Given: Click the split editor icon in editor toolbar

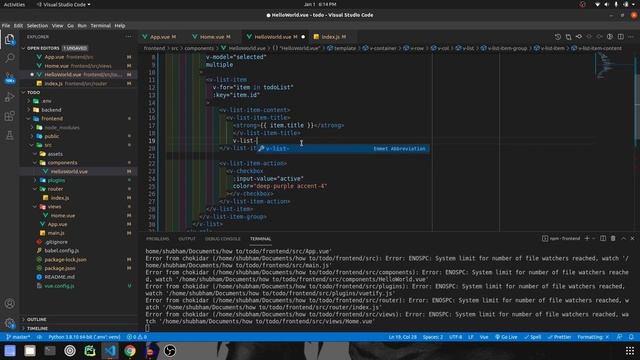Looking at the screenshot, I should click(x=620, y=37).
